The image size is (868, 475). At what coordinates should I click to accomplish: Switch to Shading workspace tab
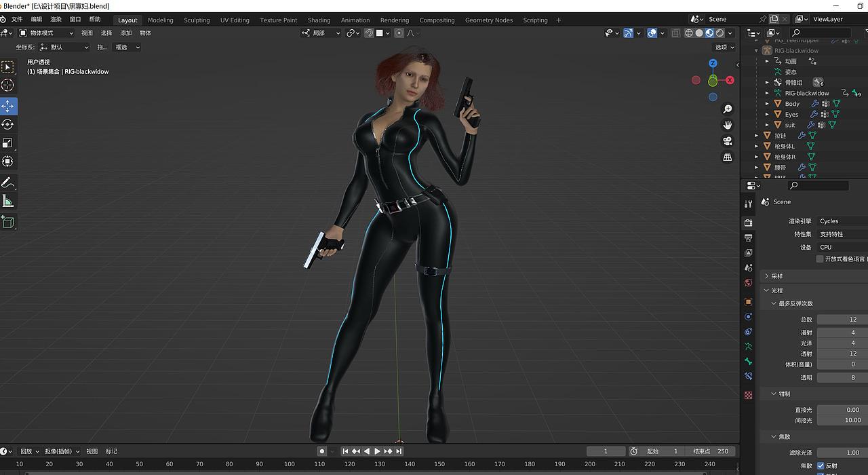[319, 20]
